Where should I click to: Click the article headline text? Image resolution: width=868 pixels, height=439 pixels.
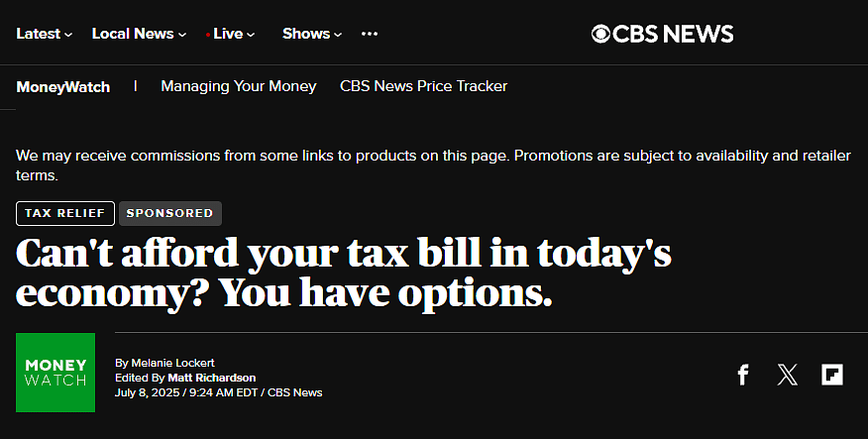tap(343, 273)
